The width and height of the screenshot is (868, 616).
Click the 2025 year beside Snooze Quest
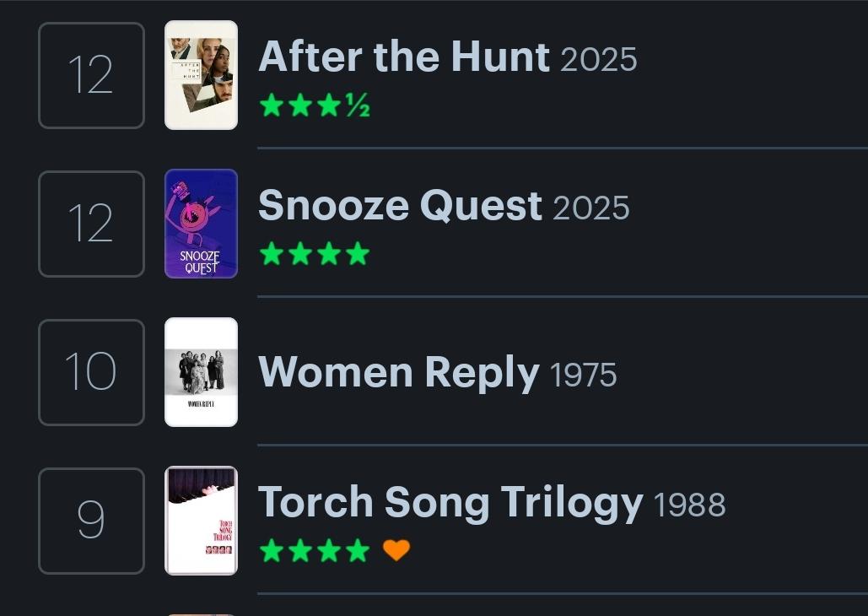(x=590, y=208)
